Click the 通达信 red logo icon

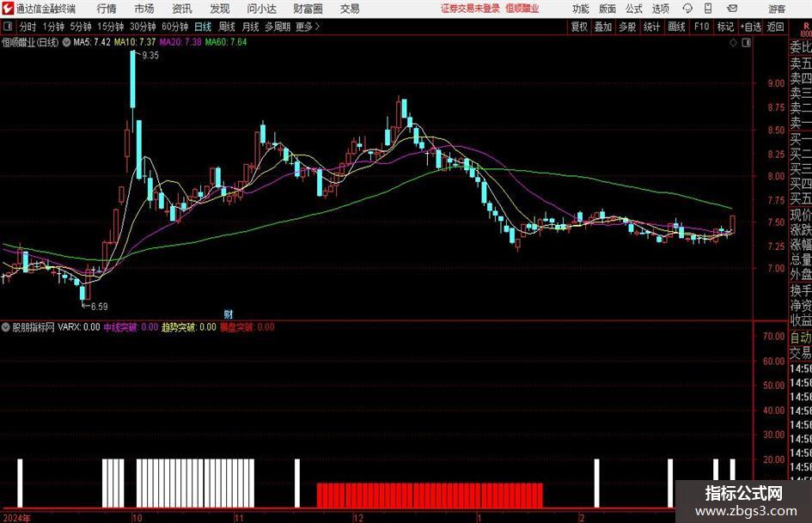(7, 9)
